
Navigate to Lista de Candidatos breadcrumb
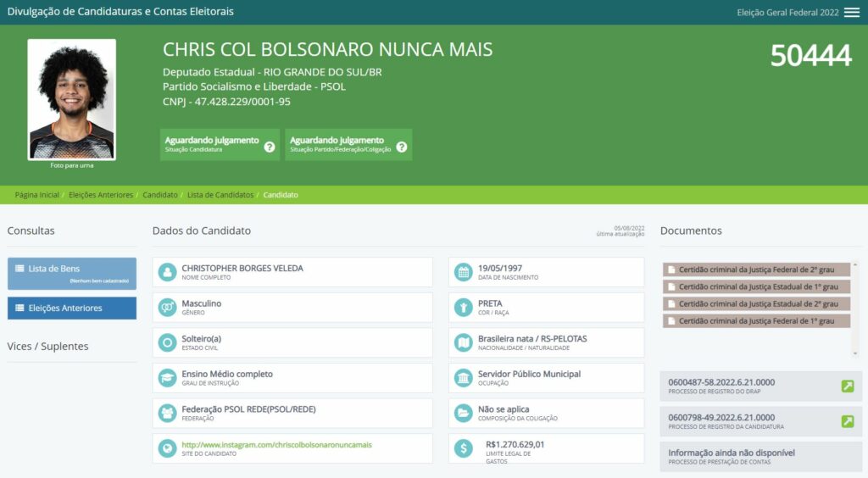pyautogui.click(x=220, y=195)
